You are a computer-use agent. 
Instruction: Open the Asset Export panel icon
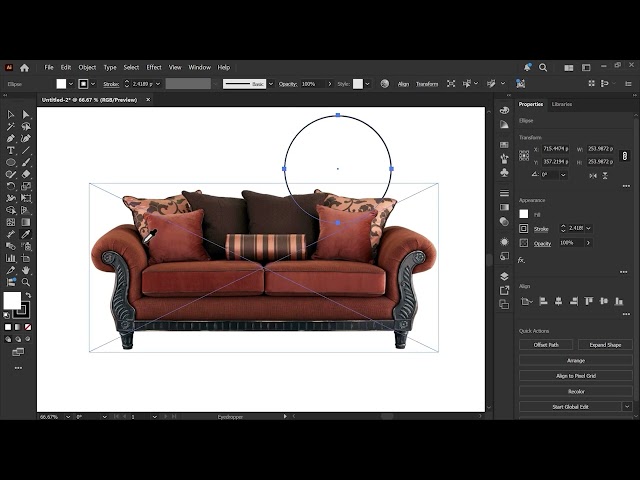pyautogui.click(x=504, y=290)
